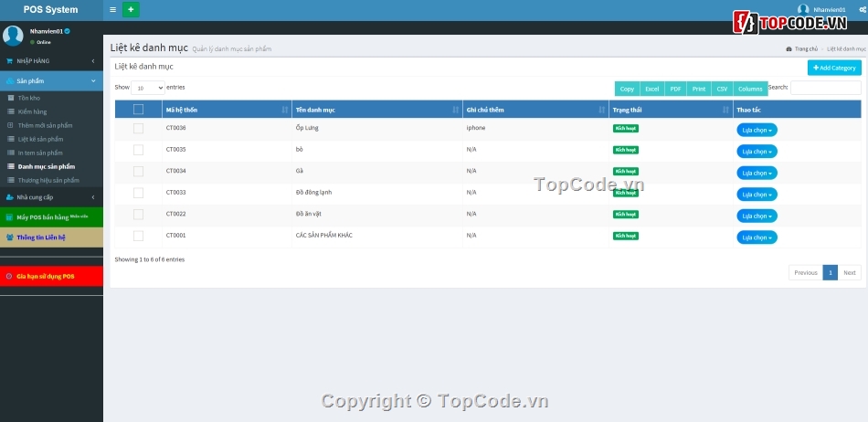The image size is (868, 422).
Task: Open Lựa chọn dropdown for Ốp Lưng row
Action: (757, 130)
